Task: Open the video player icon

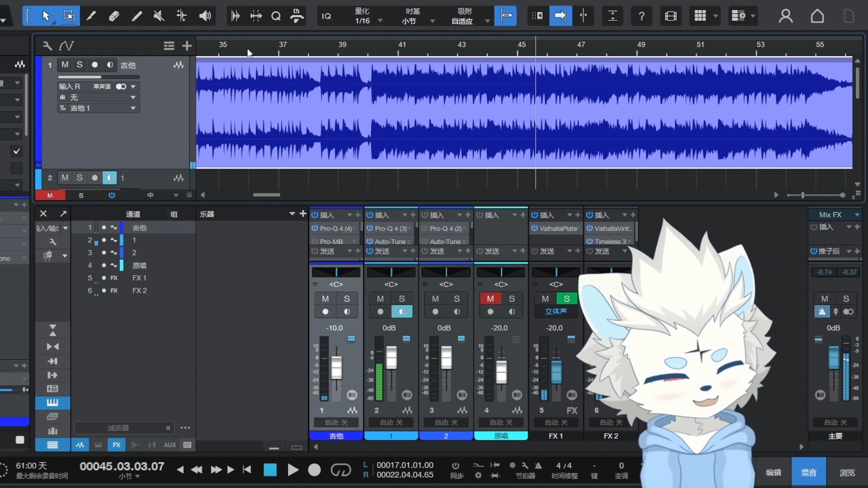Action: click(x=671, y=16)
